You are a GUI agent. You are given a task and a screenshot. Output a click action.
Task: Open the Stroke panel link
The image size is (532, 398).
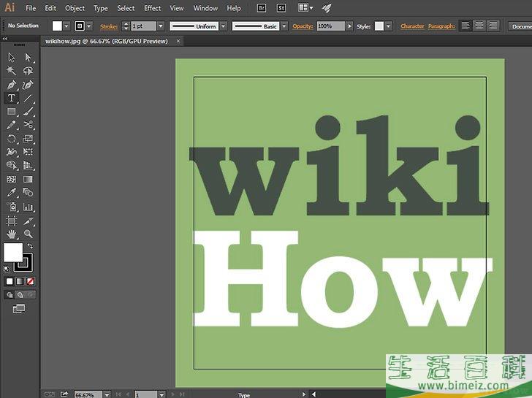point(109,26)
